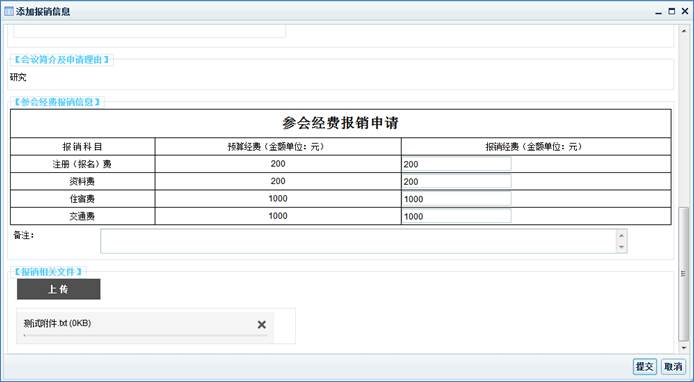Screen dimensions: 694x382
Task: Click the main scrollbar up arrow
Action: (683, 30)
